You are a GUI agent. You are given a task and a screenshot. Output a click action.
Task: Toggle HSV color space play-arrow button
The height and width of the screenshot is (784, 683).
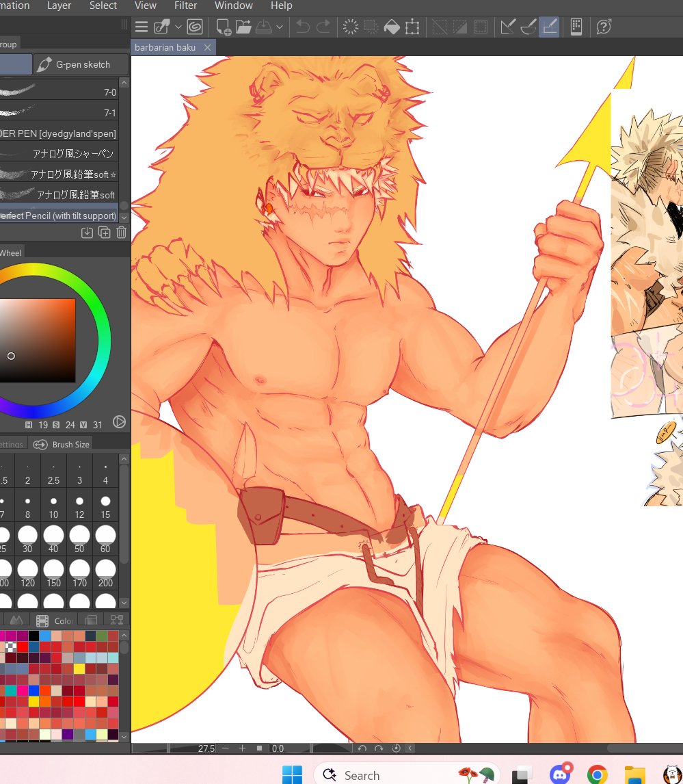(x=120, y=422)
